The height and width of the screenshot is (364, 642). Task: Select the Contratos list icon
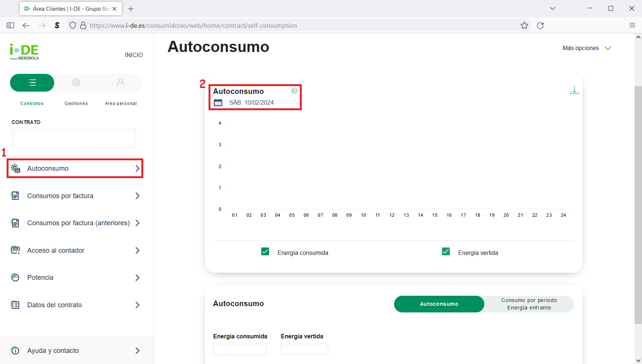coord(32,83)
